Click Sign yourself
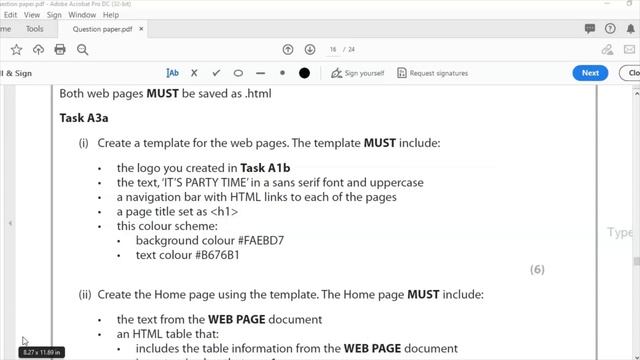The width and height of the screenshot is (640, 360). (358, 73)
